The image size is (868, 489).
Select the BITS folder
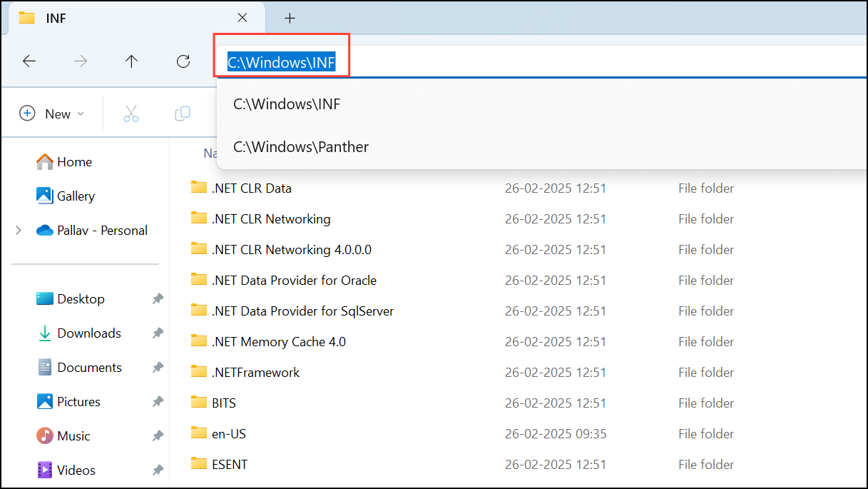click(x=224, y=403)
